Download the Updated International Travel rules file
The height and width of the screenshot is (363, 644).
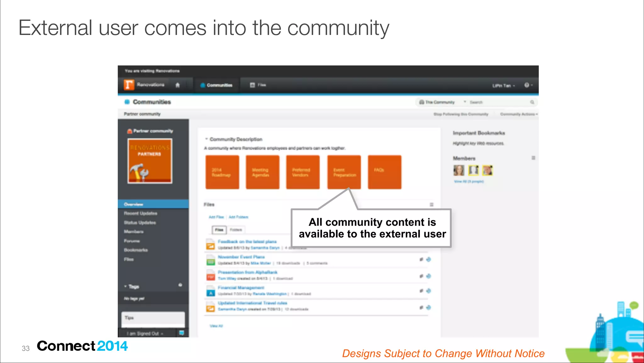(428, 307)
